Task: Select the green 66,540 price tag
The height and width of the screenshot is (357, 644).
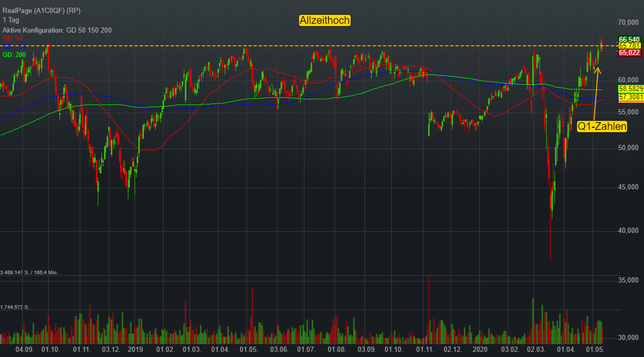Action: (x=630, y=39)
